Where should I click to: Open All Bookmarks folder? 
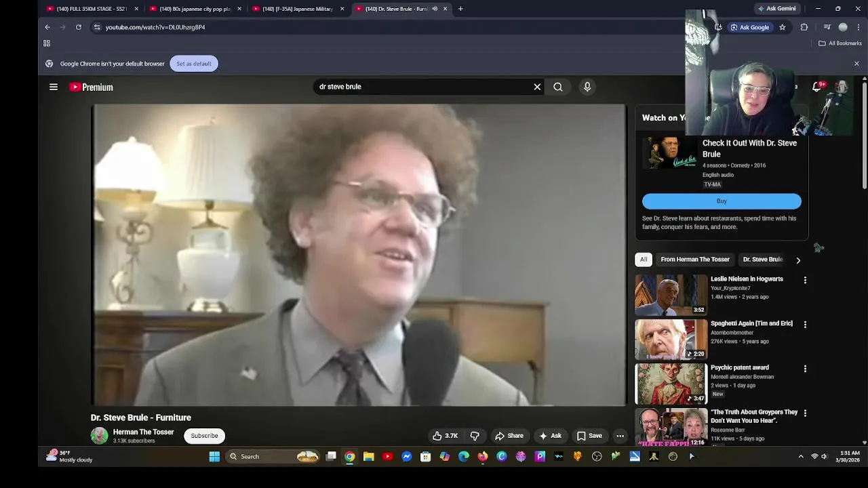pyautogui.click(x=840, y=43)
